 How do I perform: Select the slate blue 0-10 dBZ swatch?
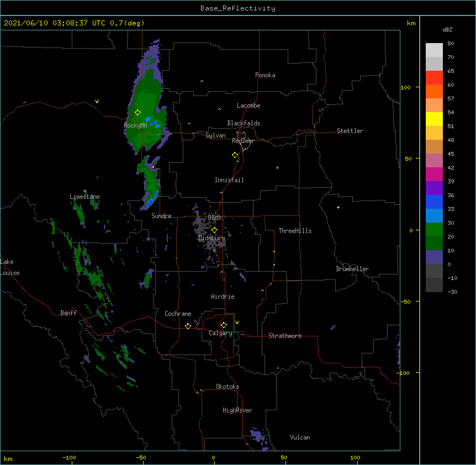[434, 257]
